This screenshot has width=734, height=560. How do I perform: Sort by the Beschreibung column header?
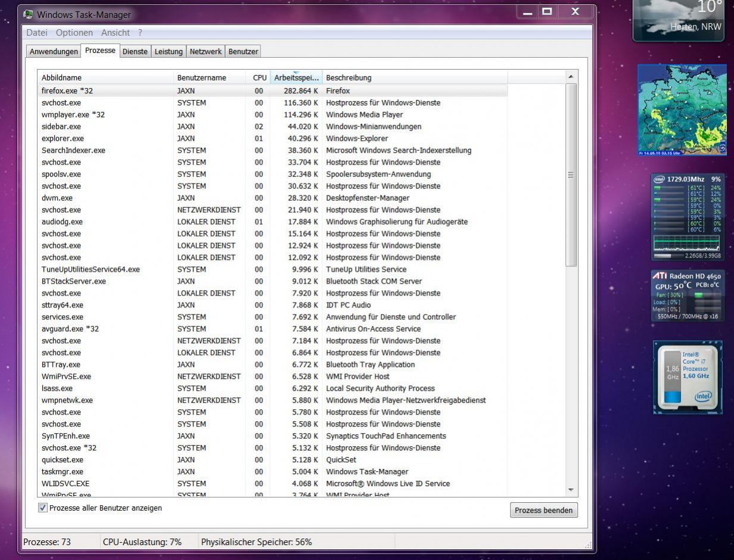click(415, 77)
